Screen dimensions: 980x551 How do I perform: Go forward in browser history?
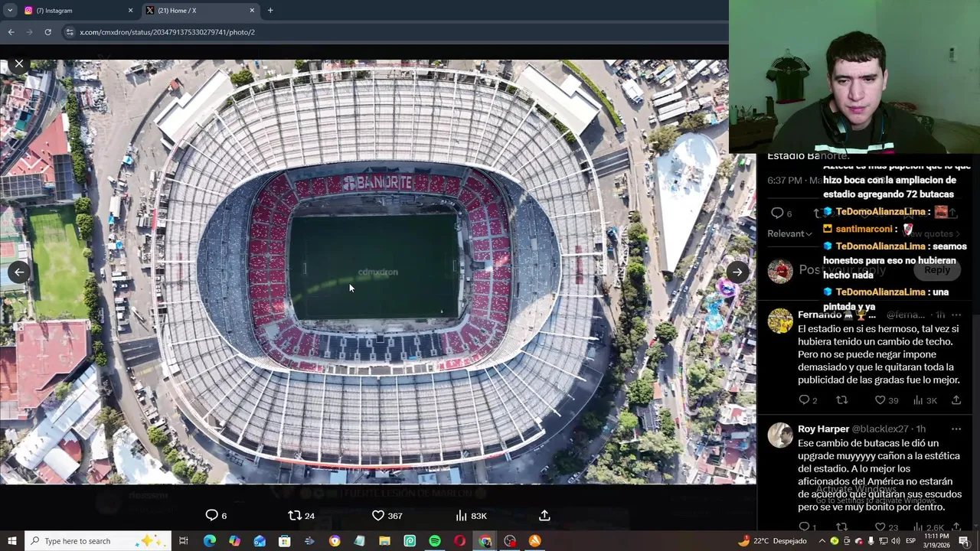(x=29, y=32)
